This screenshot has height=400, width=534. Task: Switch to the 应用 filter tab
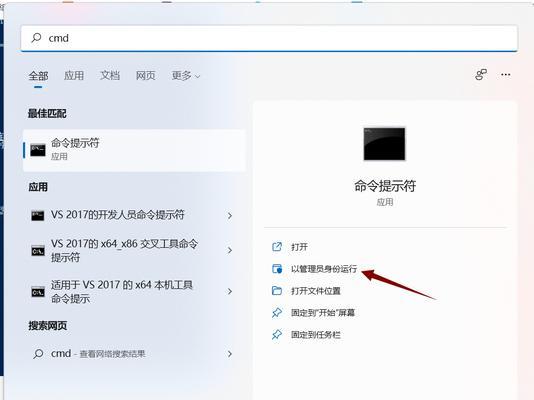[74, 76]
